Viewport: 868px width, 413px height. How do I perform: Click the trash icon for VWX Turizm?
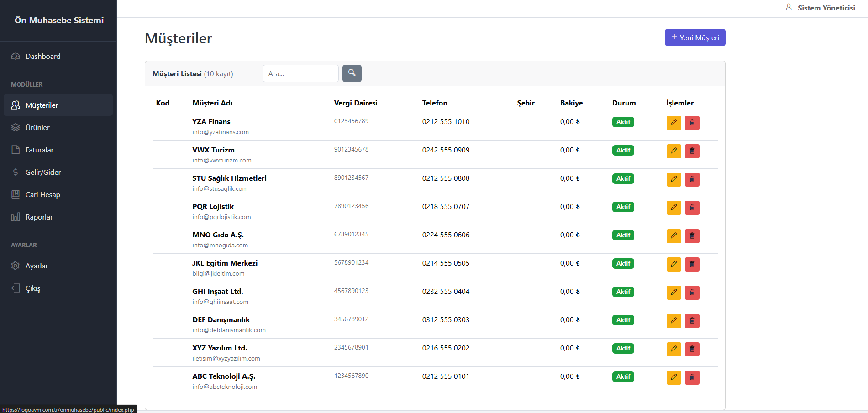pos(692,151)
